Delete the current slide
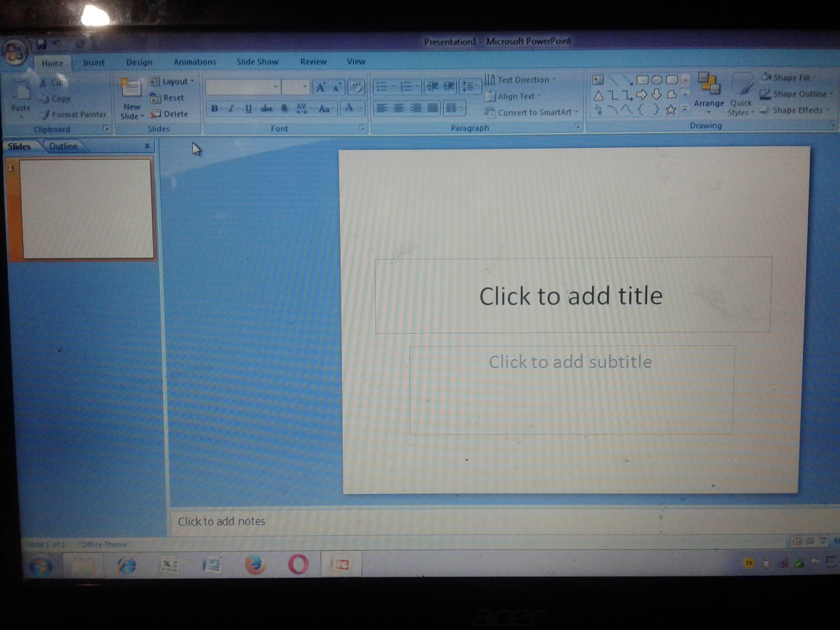The height and width of the screenshot is (630, 840). coord(169,114)
